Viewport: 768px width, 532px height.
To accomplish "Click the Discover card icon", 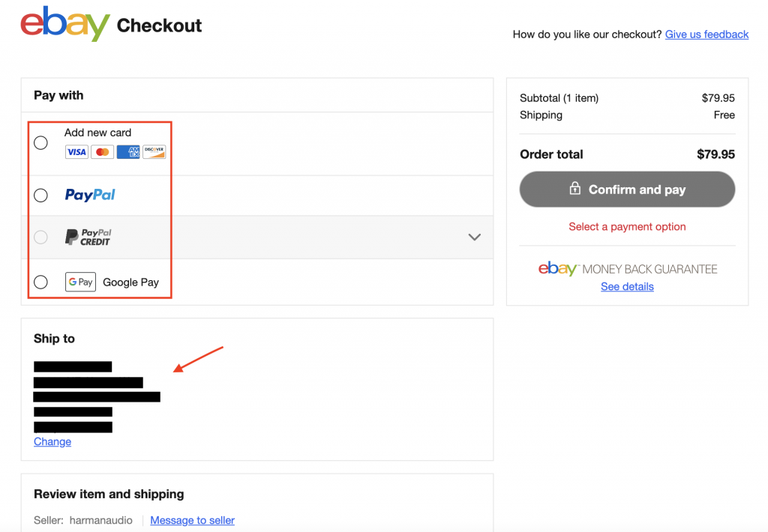I will 154,152.
